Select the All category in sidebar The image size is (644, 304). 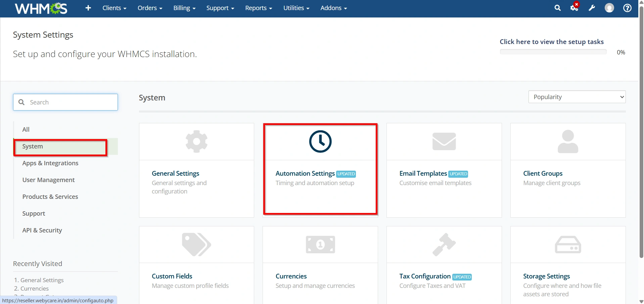click(66, 129)
